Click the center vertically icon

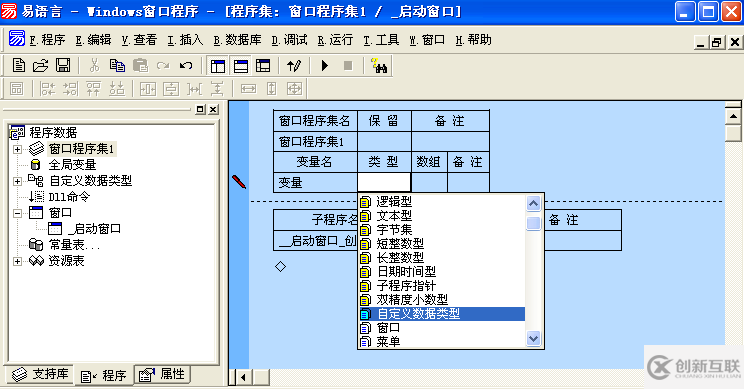(171, 89)
